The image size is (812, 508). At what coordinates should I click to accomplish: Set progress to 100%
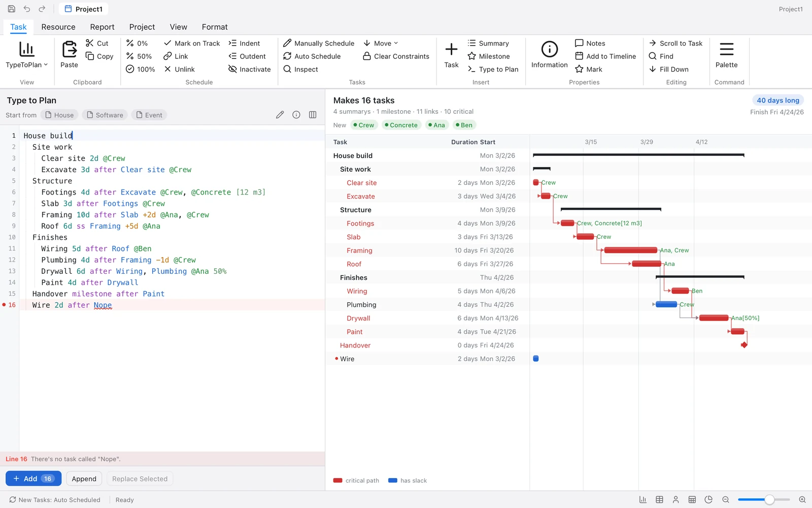pos(141,69)
